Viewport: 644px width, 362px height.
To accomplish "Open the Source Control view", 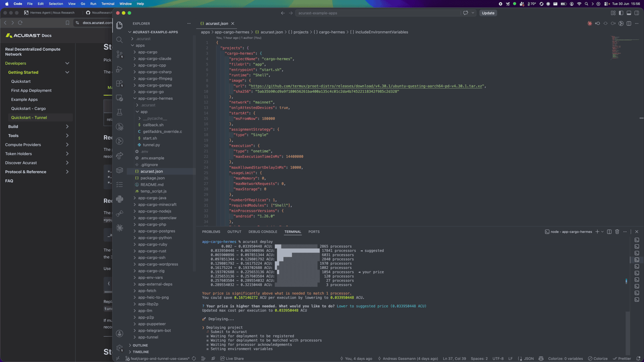I will coord(120,54).
